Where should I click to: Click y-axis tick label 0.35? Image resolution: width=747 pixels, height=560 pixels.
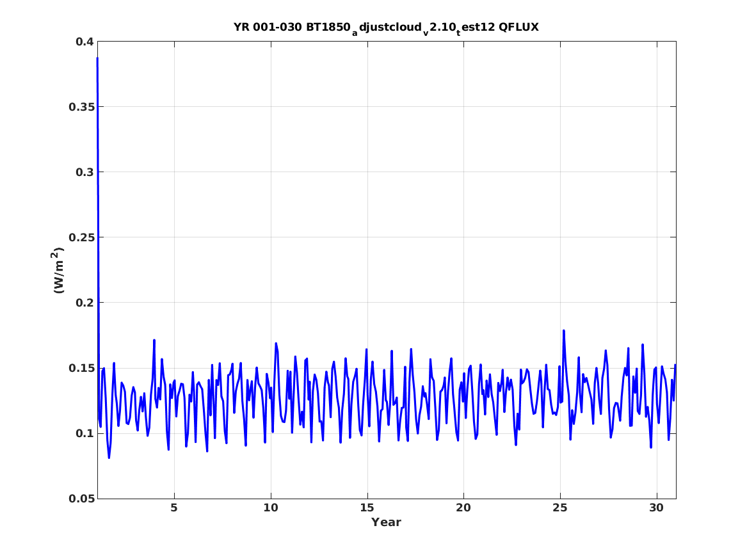tap(81, 107)
